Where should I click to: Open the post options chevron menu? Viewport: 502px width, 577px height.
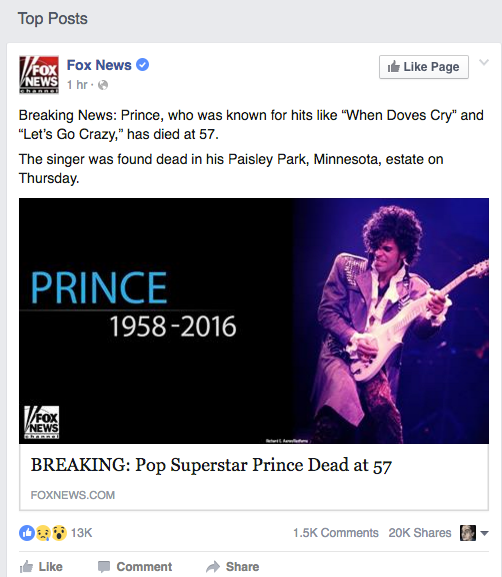point(484,62)
